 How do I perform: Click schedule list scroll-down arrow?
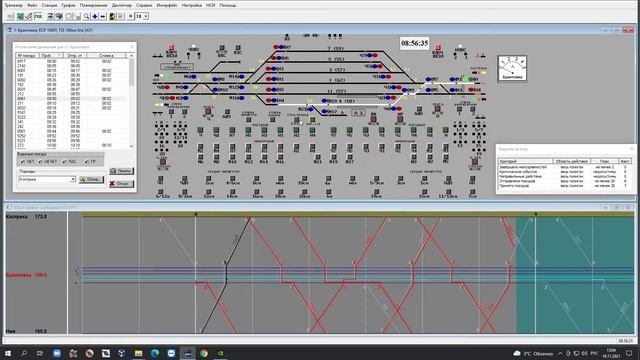pyautogui.click(x=131, y=146)
